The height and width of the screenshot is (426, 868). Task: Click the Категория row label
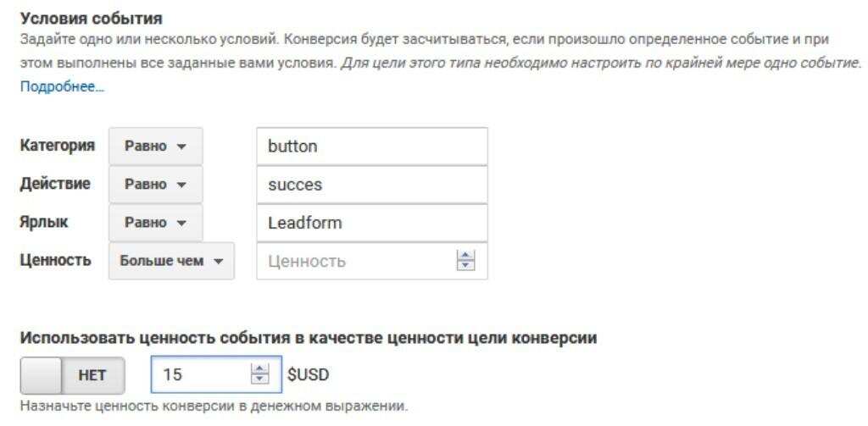(x=57, y=146)
